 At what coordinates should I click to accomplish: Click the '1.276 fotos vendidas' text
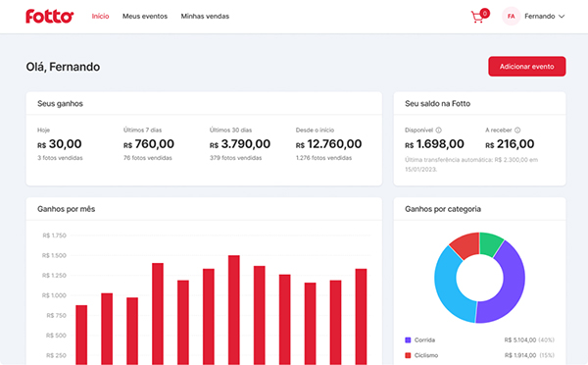tap(323, 158)
